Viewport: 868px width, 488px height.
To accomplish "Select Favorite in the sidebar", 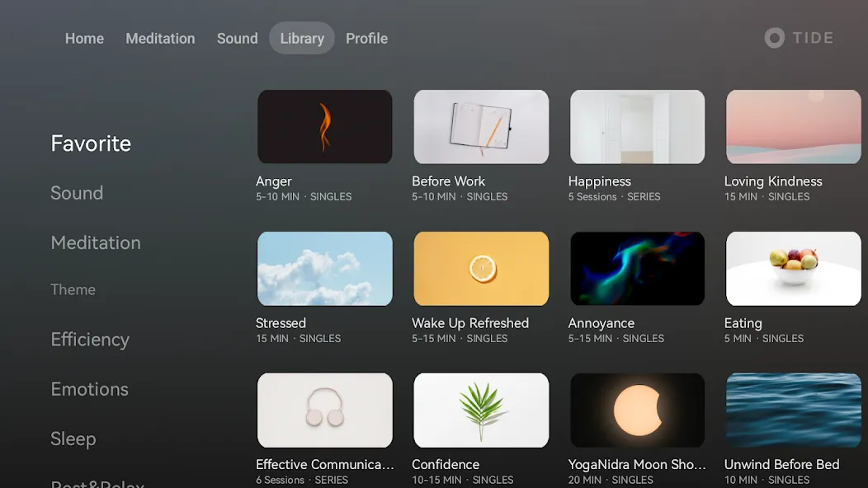I will [x=91, y=143].
